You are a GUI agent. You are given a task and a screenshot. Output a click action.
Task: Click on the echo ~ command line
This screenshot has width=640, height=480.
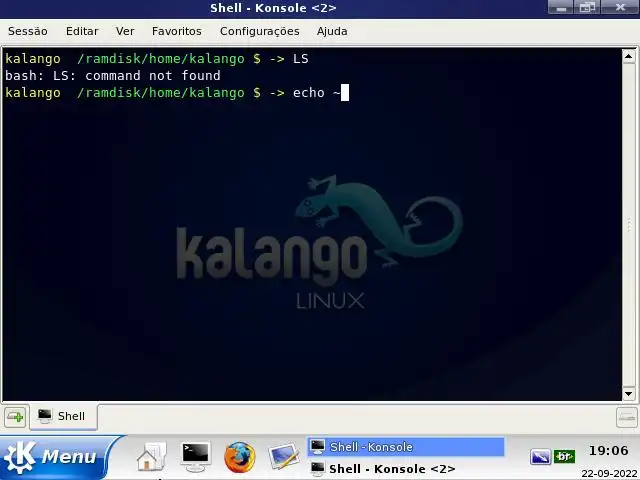coord(177,93)
